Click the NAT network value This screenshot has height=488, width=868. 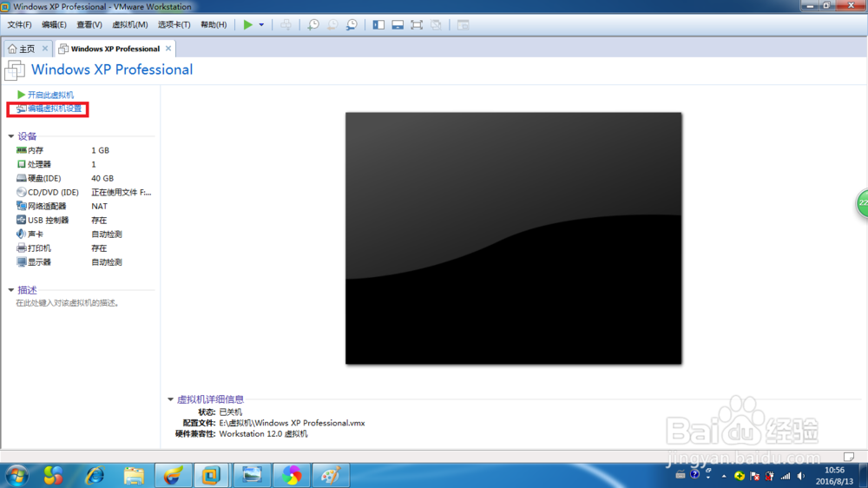pos(99,206)
